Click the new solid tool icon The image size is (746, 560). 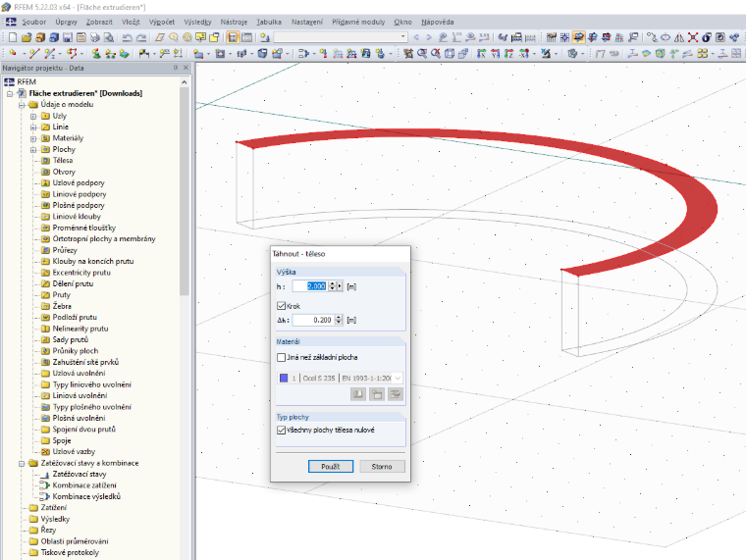(262, 54)
